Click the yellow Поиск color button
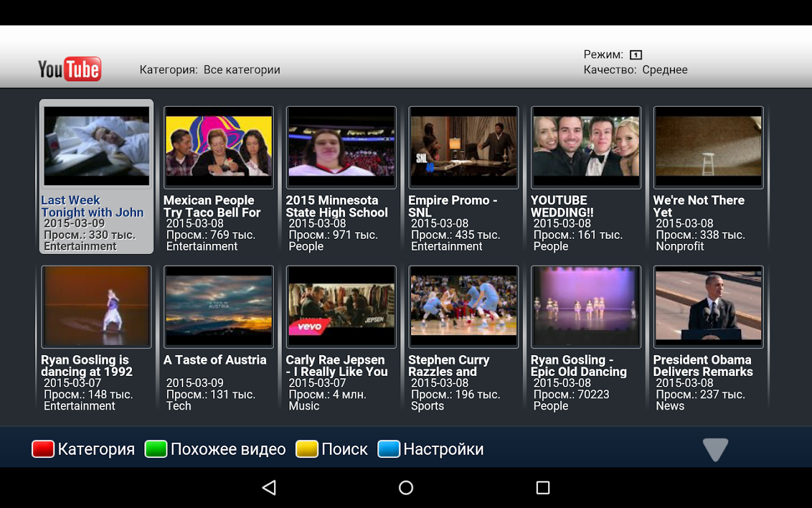This screenshot has height=508, width=812. (307, 449)
